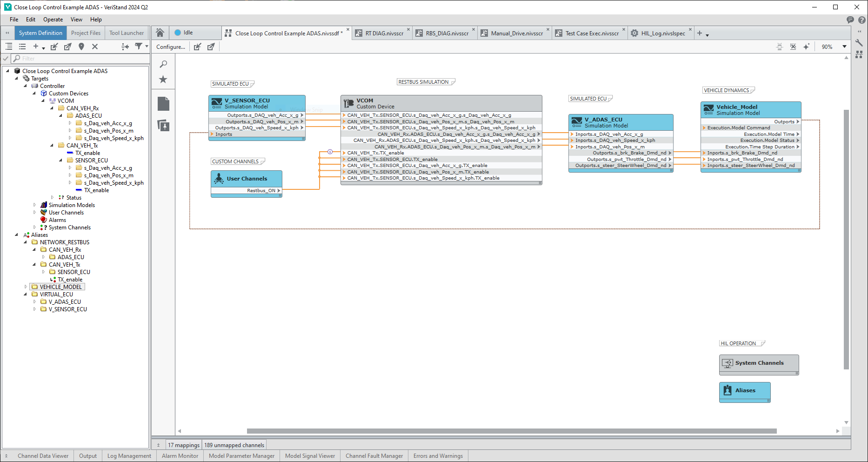Collapse the VCOM tree node
Image resolution: width=868 pixels, height=462 pixels.
(x=43, y=101)
